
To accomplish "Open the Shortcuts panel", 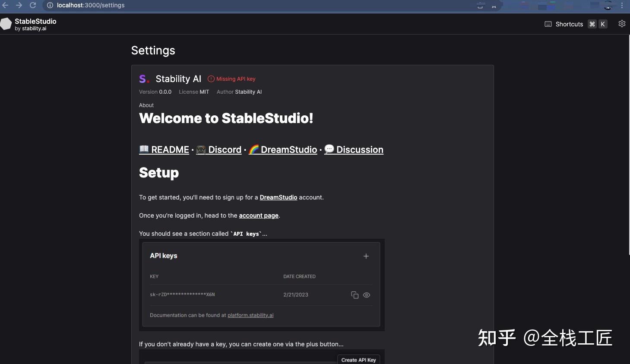I will pyautogui.click(x=569, y=24).
